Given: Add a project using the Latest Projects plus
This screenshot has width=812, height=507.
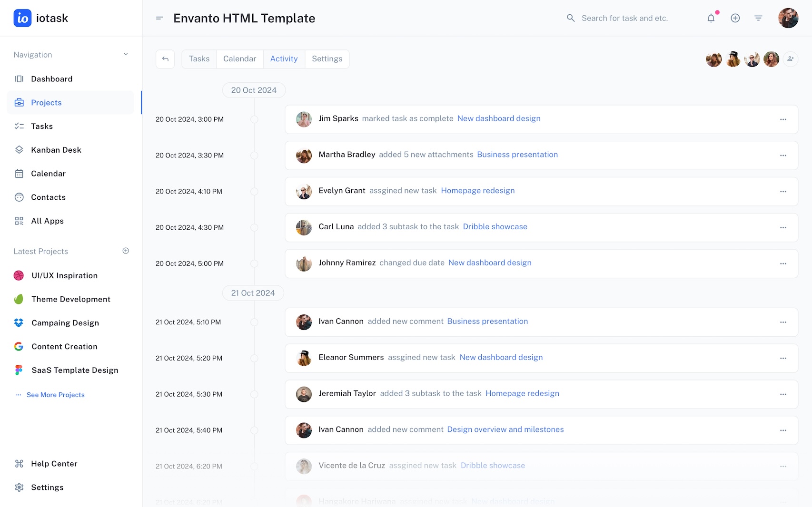Looking at the screenshot, I should [x=126, y=251].
